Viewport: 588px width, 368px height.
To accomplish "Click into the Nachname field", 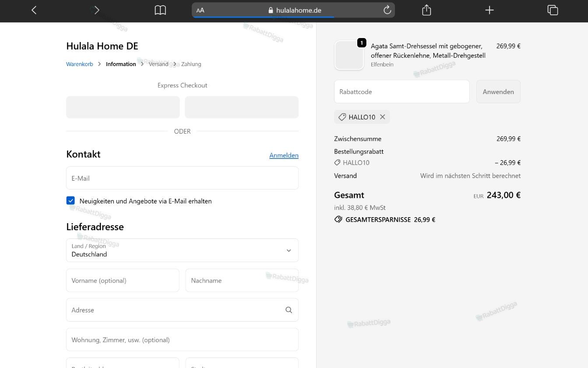I will click(242, 280).
